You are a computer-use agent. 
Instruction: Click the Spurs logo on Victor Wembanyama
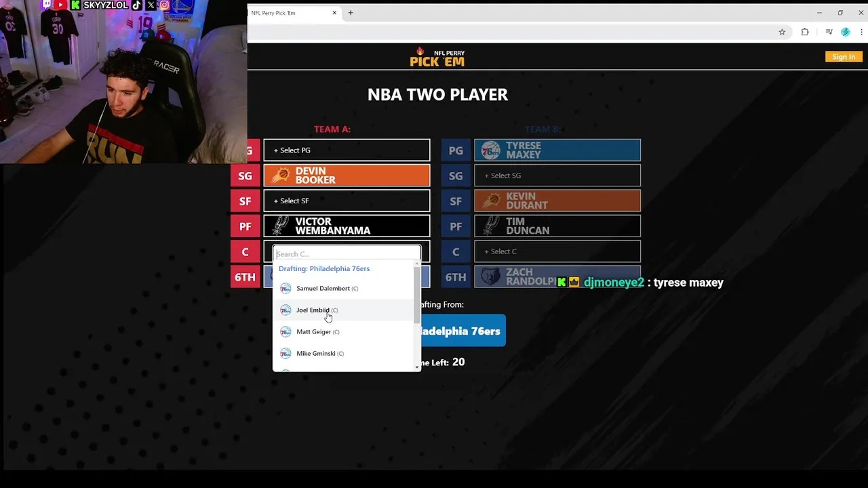click(x=281, y=226)
